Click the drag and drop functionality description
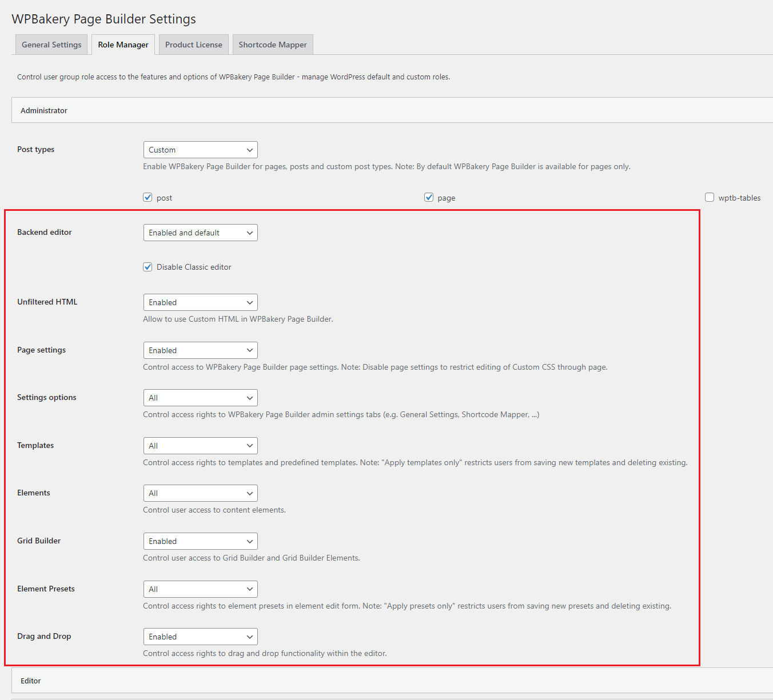773x700 pixels. tap(265, 653)
